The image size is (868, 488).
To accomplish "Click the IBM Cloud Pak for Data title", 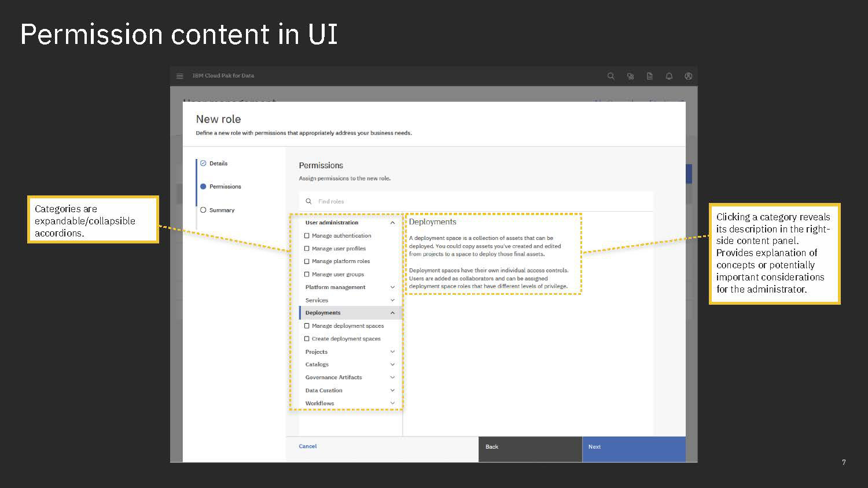I will click(223, 76).
